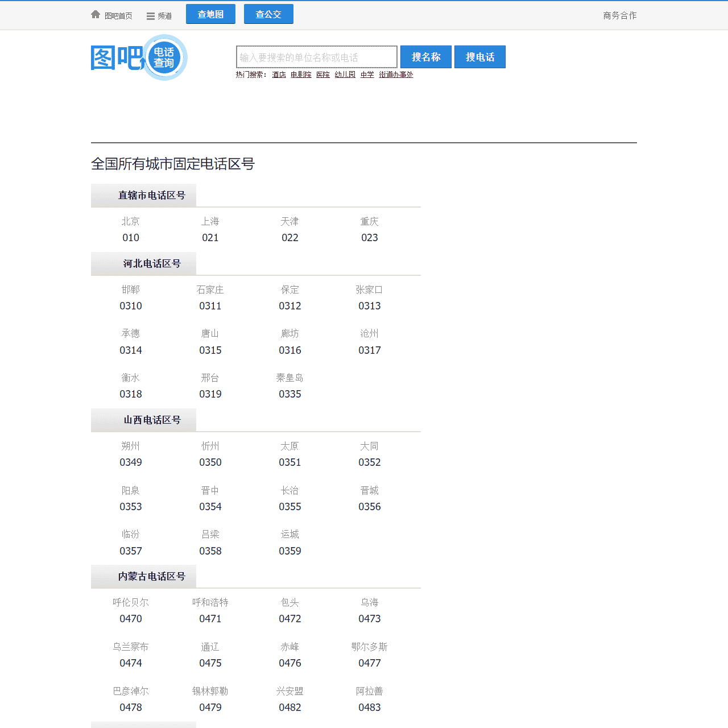This screenshot has height=728, width=728.
Task: Click the 查公交 bus search button
Action: point(268,14)
